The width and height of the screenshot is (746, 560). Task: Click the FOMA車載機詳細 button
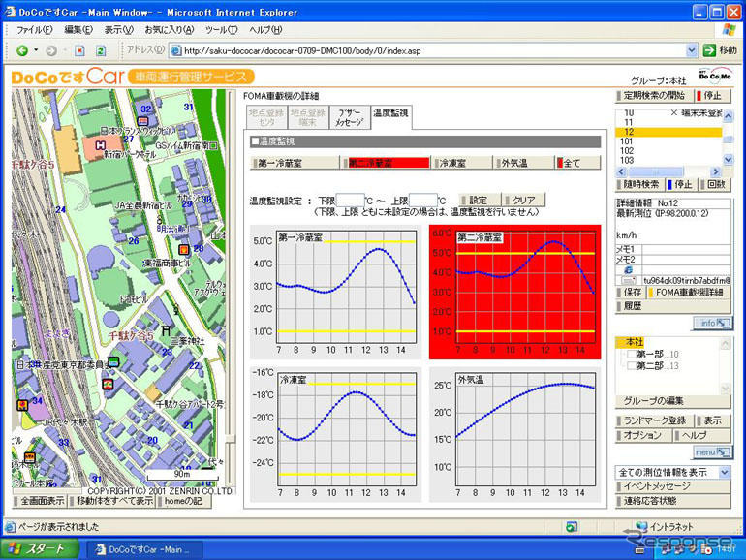click(x=689, y=293)
